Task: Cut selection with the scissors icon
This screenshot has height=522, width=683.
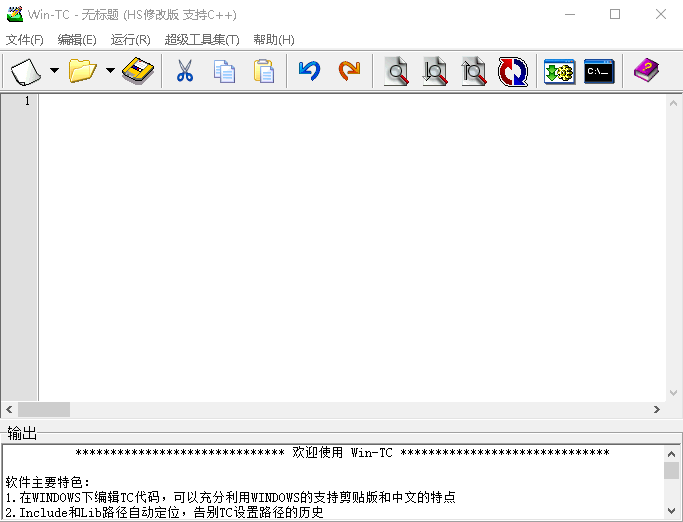Action: (185, 71)
